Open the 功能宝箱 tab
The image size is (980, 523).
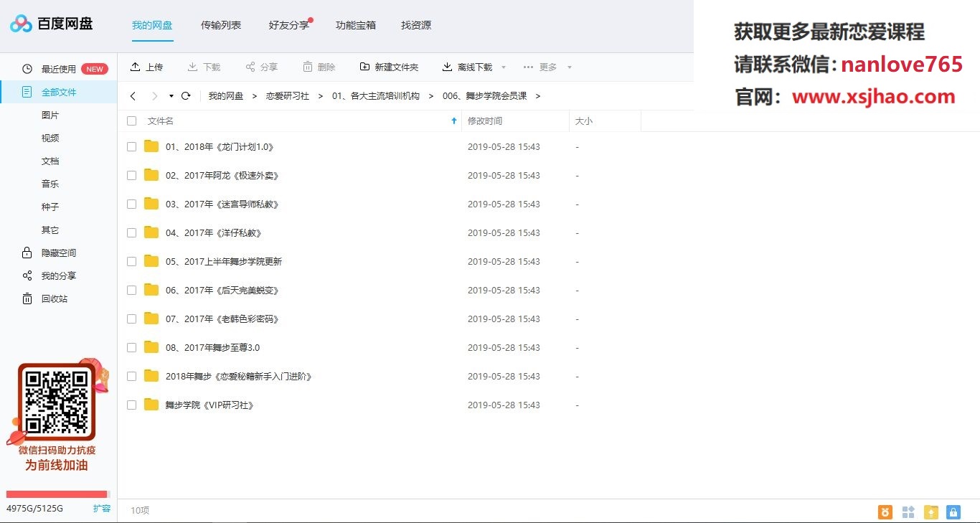tap(356, 25)
